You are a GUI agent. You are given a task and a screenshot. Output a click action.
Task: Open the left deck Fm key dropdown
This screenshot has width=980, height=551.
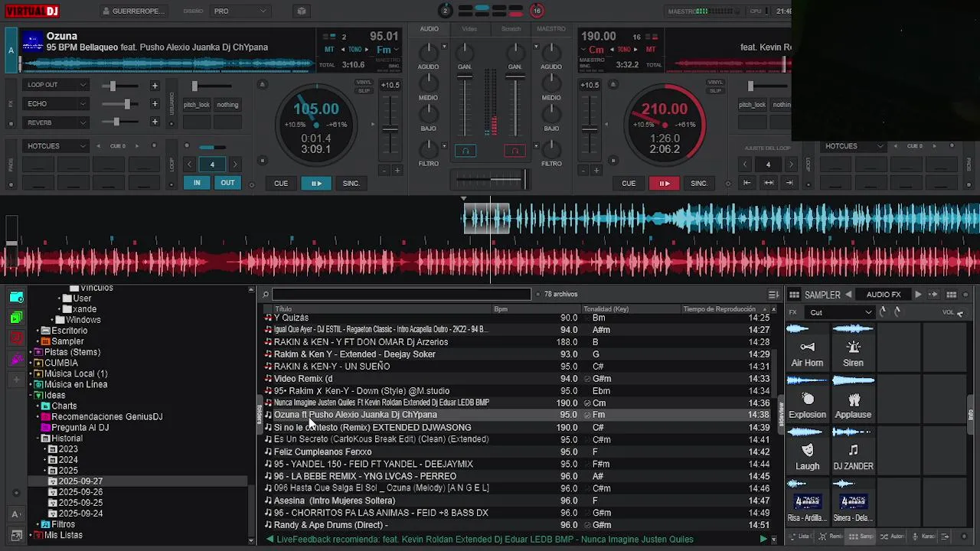click(x=387, y=50)
